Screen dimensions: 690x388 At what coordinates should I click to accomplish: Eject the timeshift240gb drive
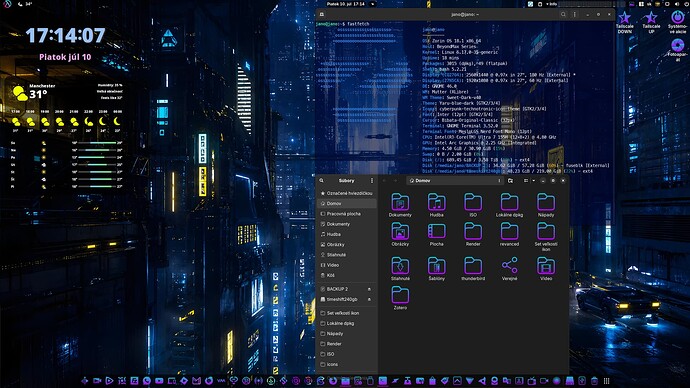click(x=369, y=300)
